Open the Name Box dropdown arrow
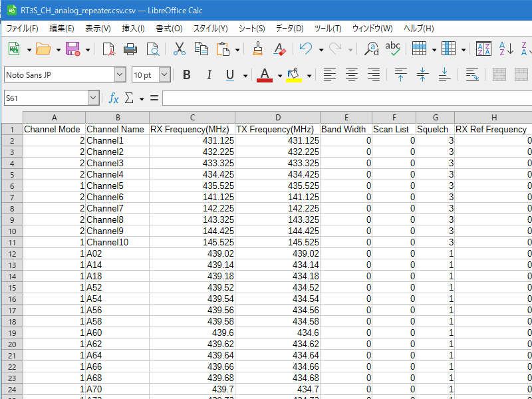The width and height of the screenshot is (532, 399). (93, 98)
